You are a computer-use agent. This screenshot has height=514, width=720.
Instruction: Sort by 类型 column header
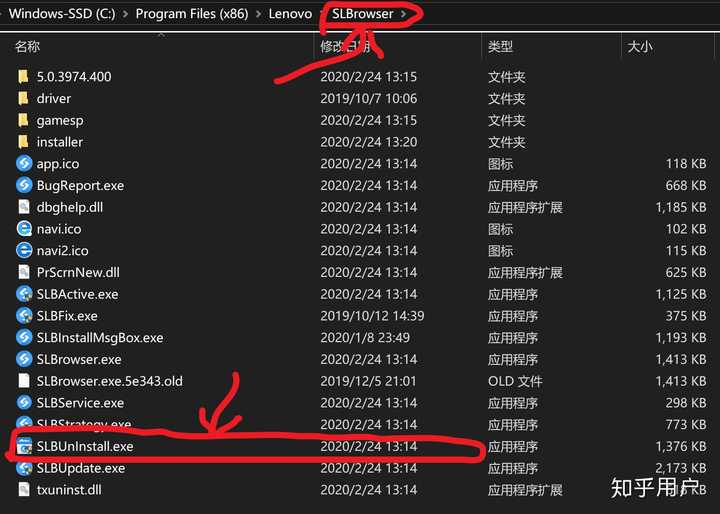(501, 46)
